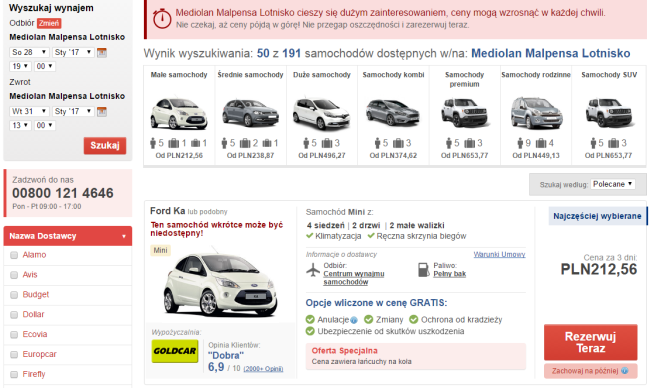
Task: Choose the Średnie samochody category label
Action: [x=250, y=75]
